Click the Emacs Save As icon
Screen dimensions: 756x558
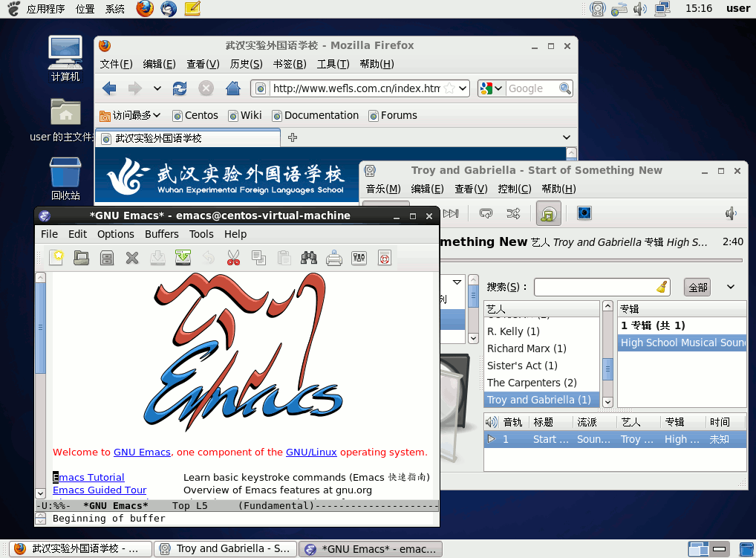pyautogui.click(x=183, y=258)
